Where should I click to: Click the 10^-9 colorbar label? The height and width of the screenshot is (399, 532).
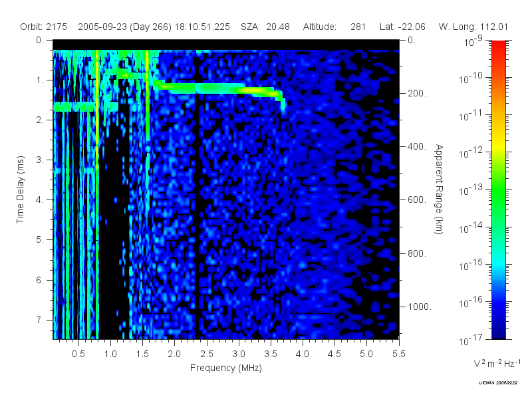pos(473,41)
